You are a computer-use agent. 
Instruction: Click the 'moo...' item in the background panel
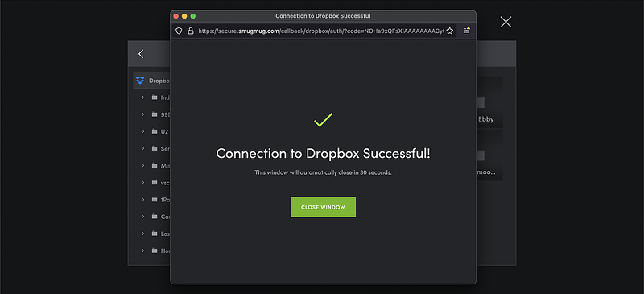tap(486, 172)
